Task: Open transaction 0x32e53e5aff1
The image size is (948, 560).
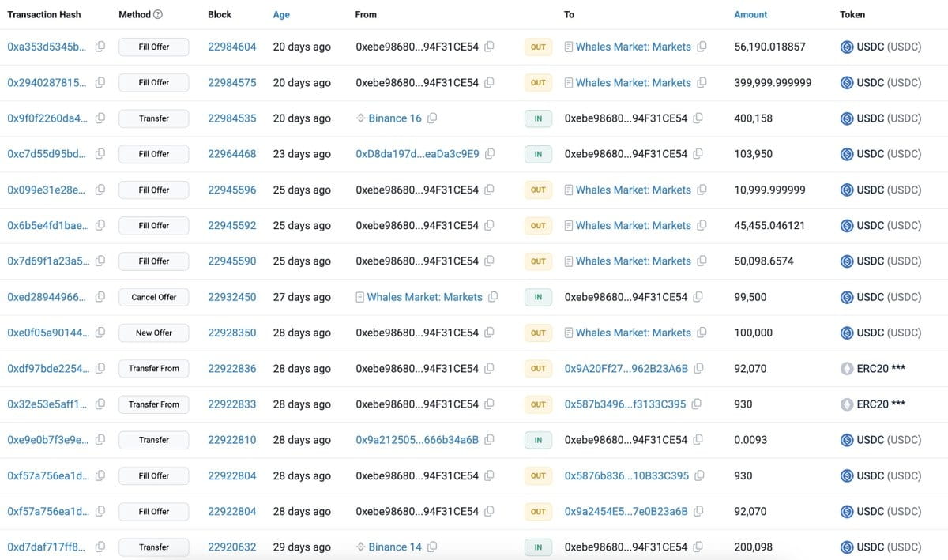Action: (48, 404)
